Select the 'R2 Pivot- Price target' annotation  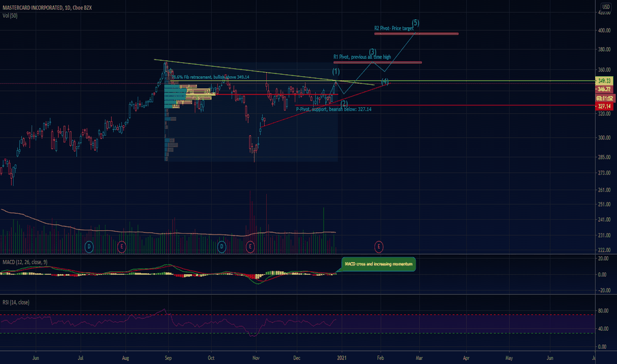[394, 28]
